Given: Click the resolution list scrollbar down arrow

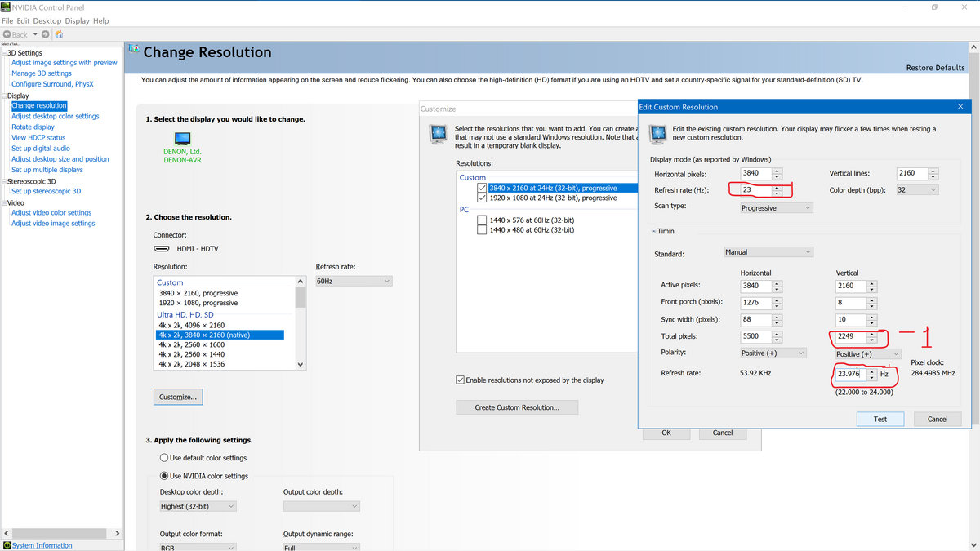Looking at the screenshot, I should (301, 365).
